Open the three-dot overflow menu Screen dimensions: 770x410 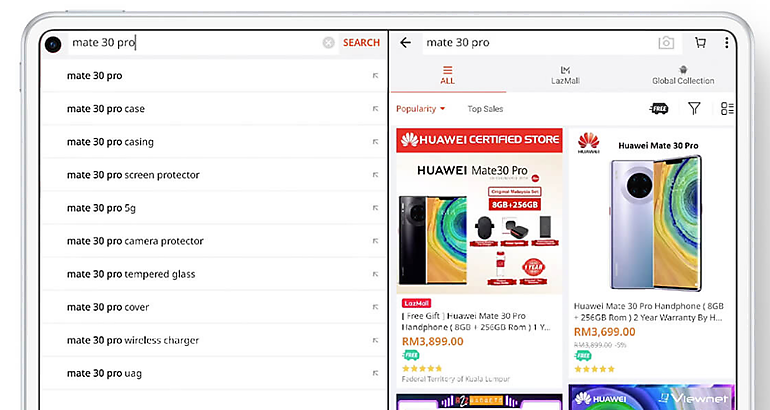[x=727, y=43]
